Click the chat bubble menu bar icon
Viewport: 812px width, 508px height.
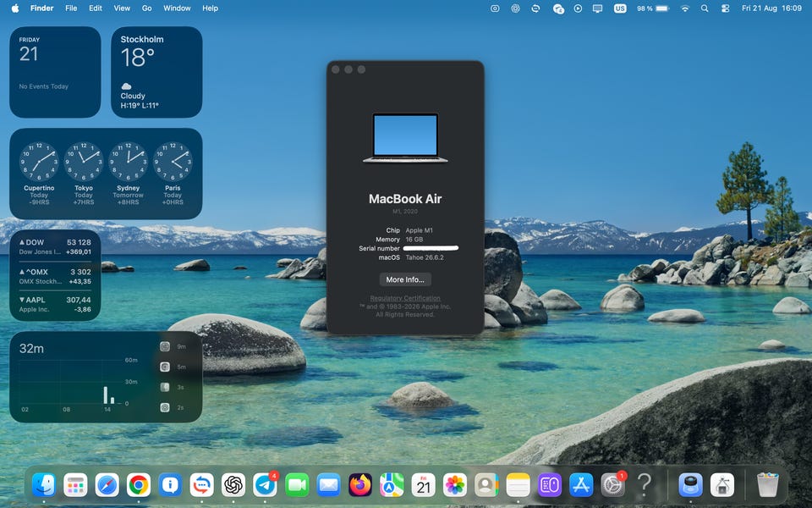point(558,8)
